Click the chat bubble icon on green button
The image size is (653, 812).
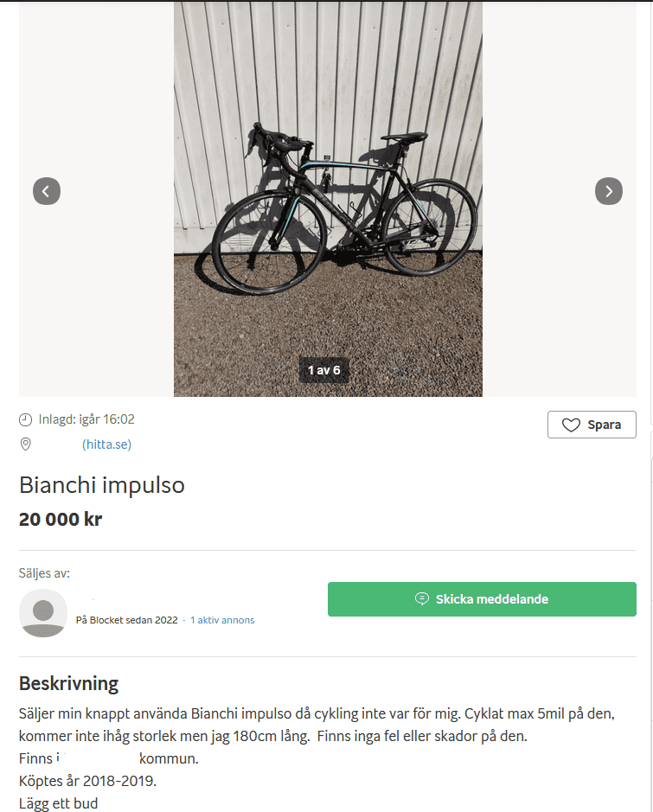[x=422, y=599]
